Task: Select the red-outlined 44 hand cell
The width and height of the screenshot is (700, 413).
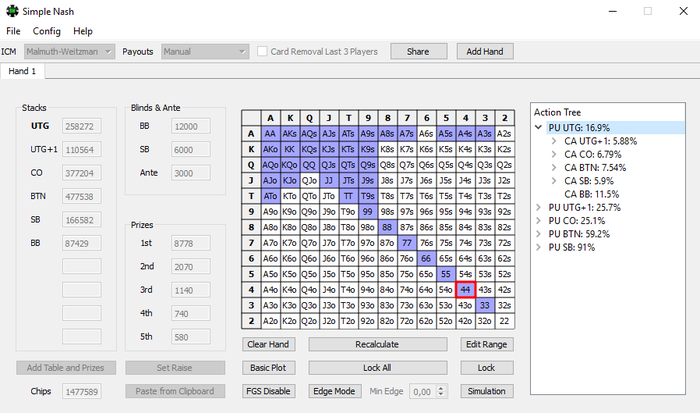Action: click(x=465, y=287)
